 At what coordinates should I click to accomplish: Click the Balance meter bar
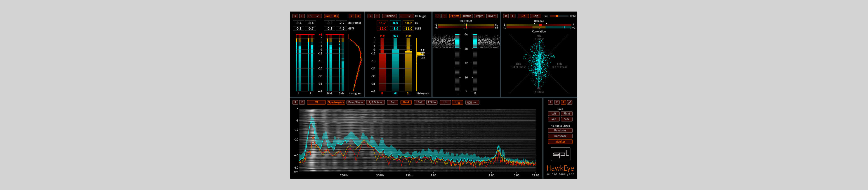click(x=539, y=25)
